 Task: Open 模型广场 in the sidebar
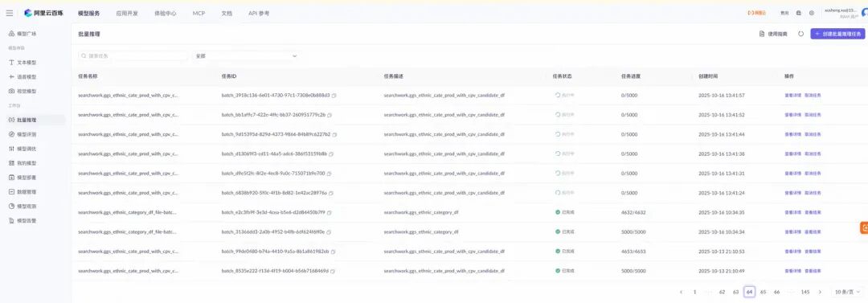pos(23,34)
